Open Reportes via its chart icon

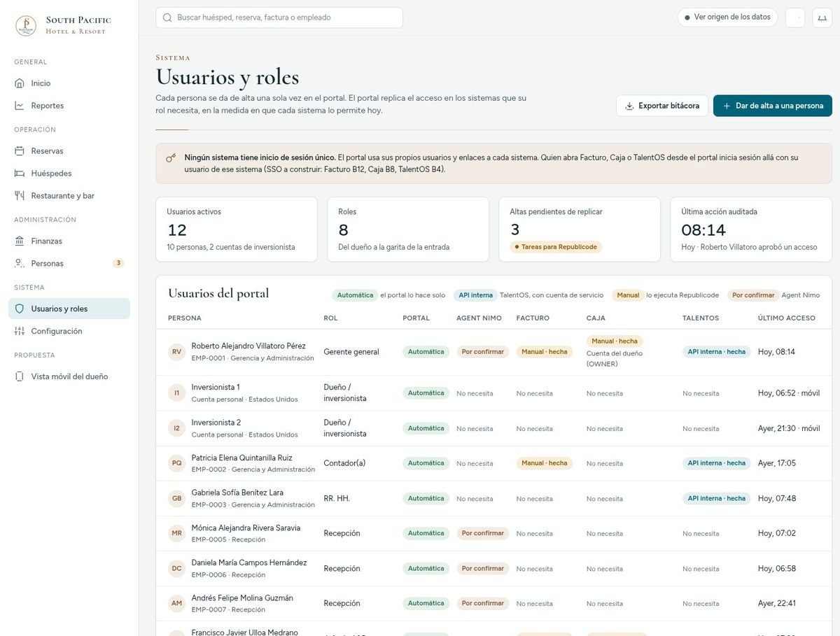[x=19, y=106]
